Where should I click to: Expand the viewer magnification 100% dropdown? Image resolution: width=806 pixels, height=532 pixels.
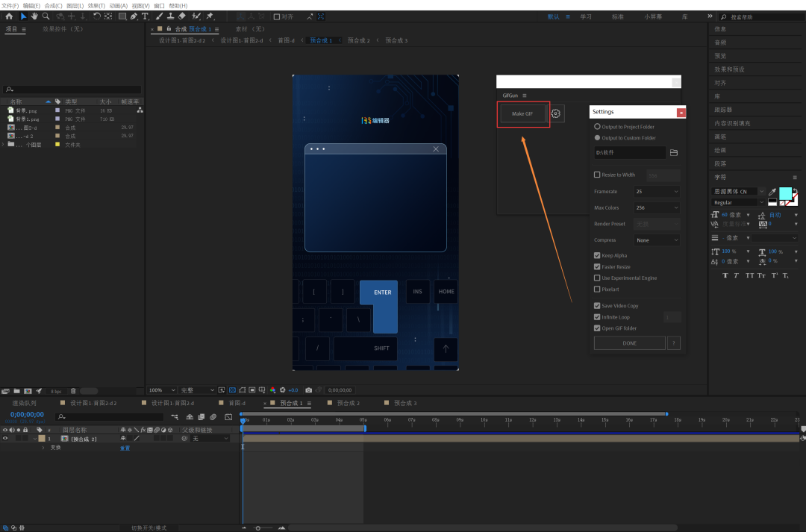tap(162, 390)
